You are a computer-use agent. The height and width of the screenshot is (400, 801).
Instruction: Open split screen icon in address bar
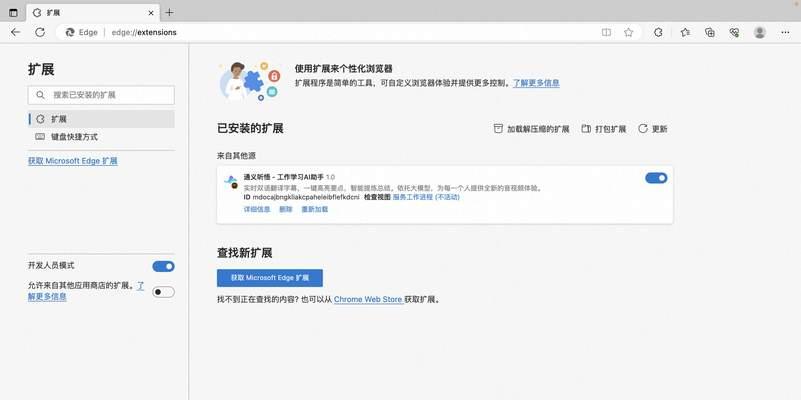coord(606,32)
